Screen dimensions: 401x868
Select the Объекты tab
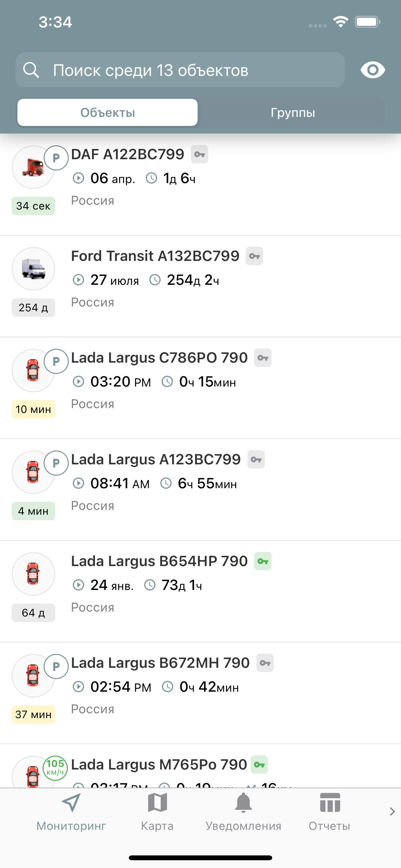(x=108, y=113)
